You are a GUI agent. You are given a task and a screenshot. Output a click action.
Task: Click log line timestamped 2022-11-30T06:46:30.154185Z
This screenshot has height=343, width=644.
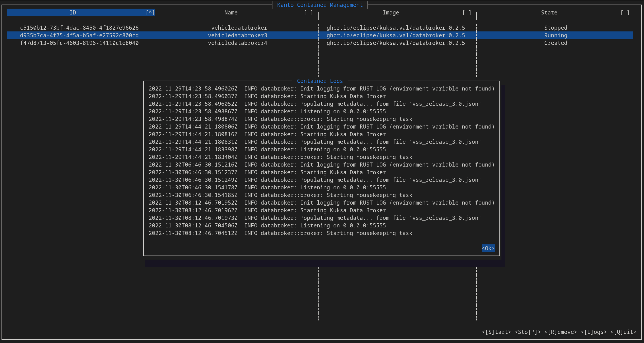pos(281,195)
